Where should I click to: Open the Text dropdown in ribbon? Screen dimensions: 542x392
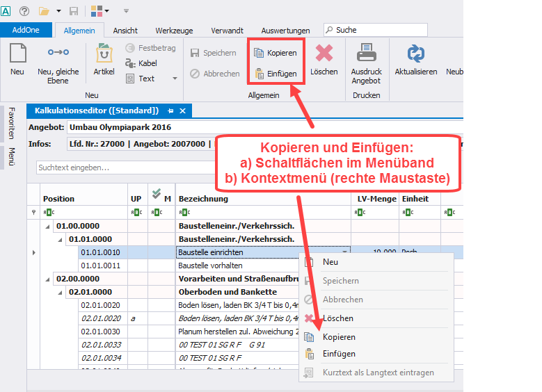click(175, 79)
